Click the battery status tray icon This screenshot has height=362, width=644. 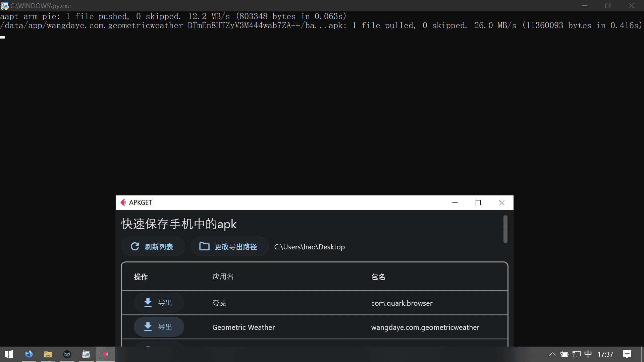(565, 354)
